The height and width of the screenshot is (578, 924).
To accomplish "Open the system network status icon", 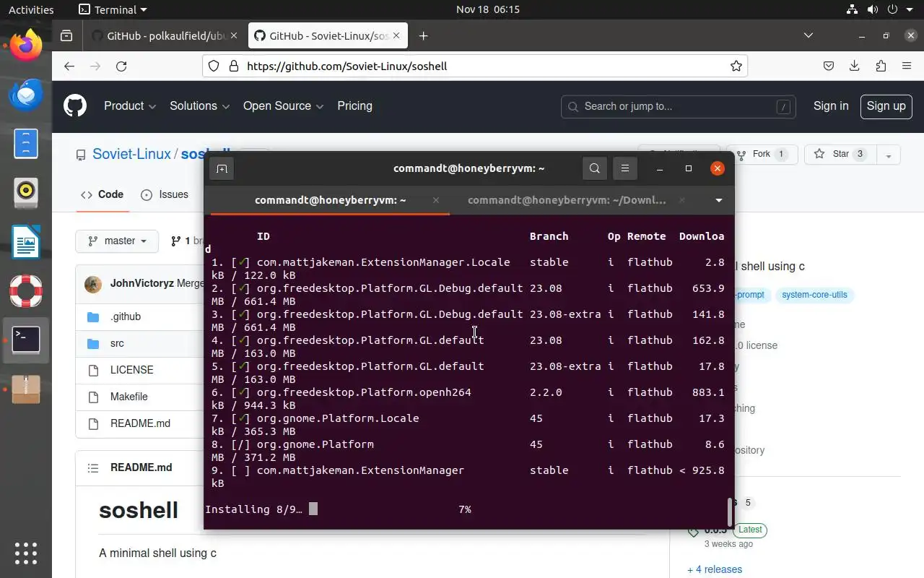I will (852, 9).
